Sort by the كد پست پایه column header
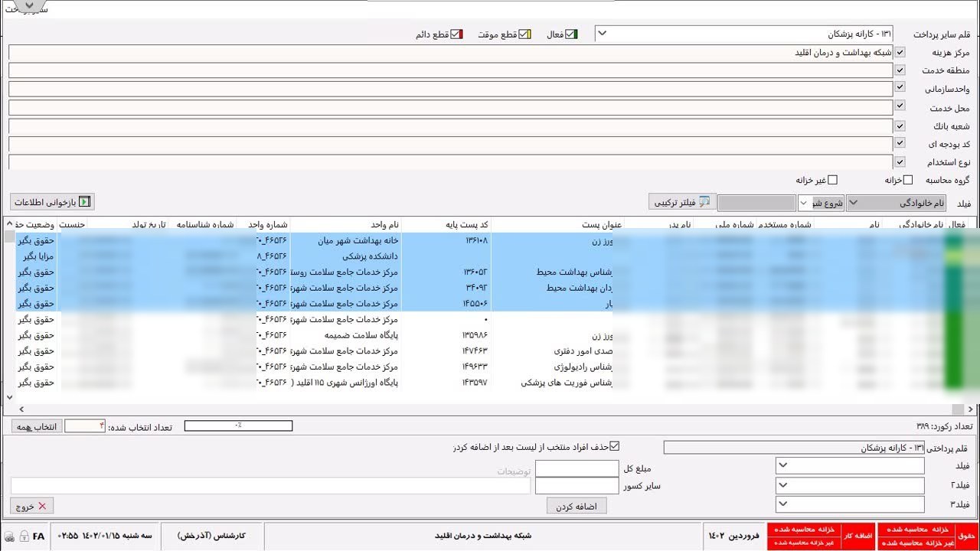980x551 pixels. [x=446, y=224]
